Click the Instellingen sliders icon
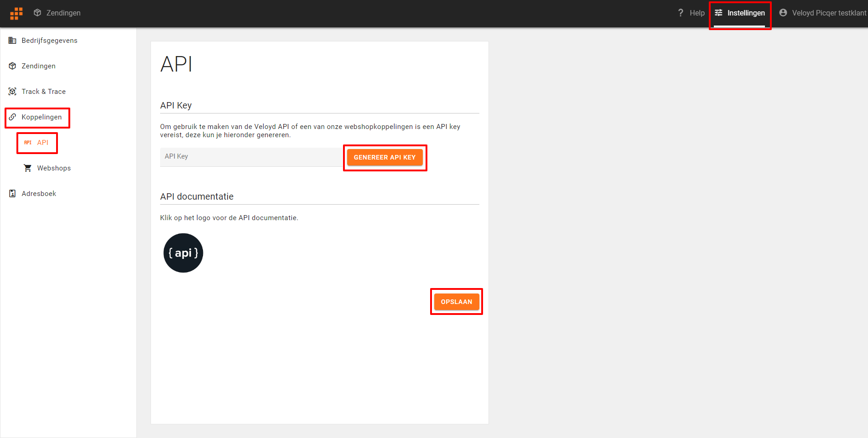Viewport: 868px width, 438px height. click(x=718, y=13)
